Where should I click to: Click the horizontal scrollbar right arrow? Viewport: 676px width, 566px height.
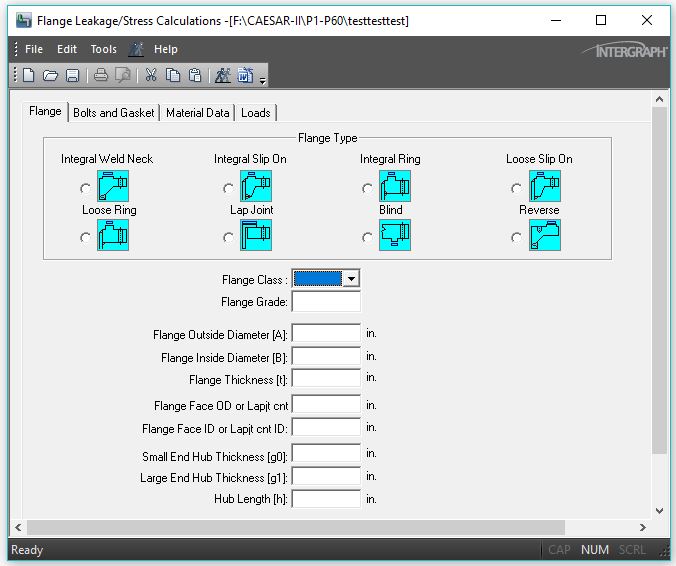coord(643,527)
